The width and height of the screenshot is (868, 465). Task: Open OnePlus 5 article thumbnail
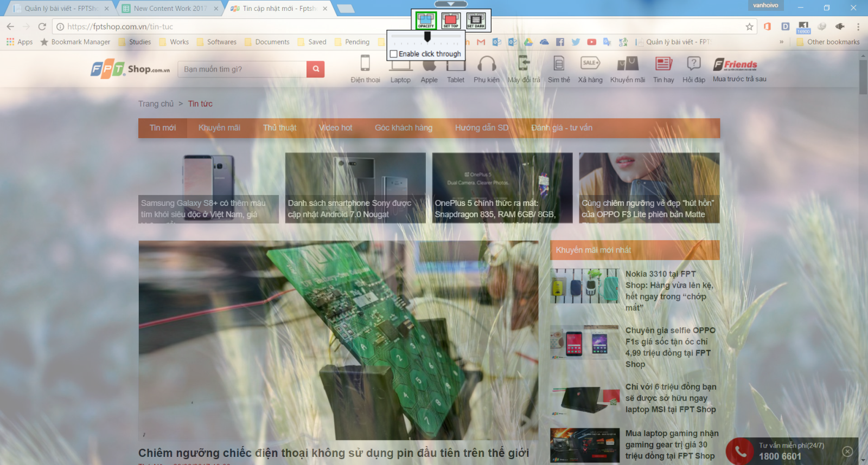pos(502,188)
